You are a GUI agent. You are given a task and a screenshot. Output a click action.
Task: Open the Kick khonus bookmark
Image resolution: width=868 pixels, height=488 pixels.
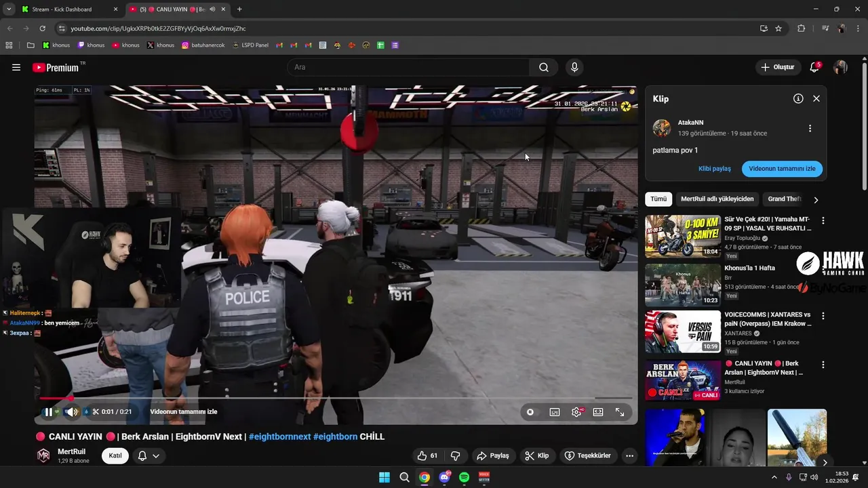56,45
